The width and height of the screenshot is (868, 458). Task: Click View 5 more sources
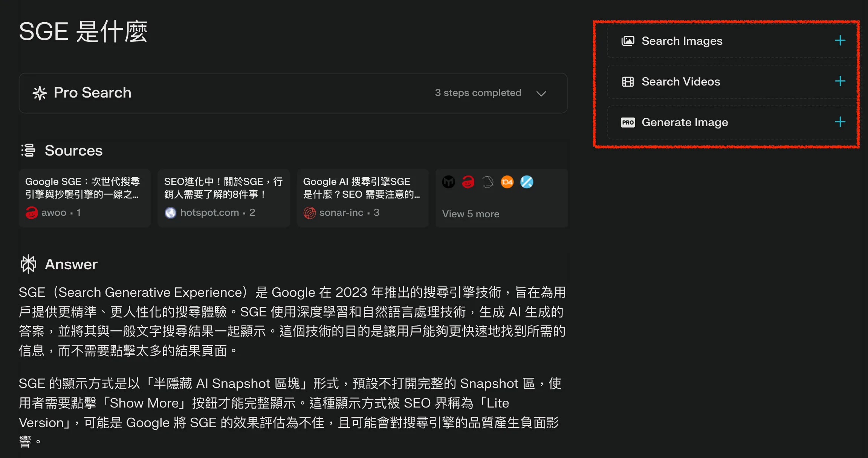[x=502, y=198]
